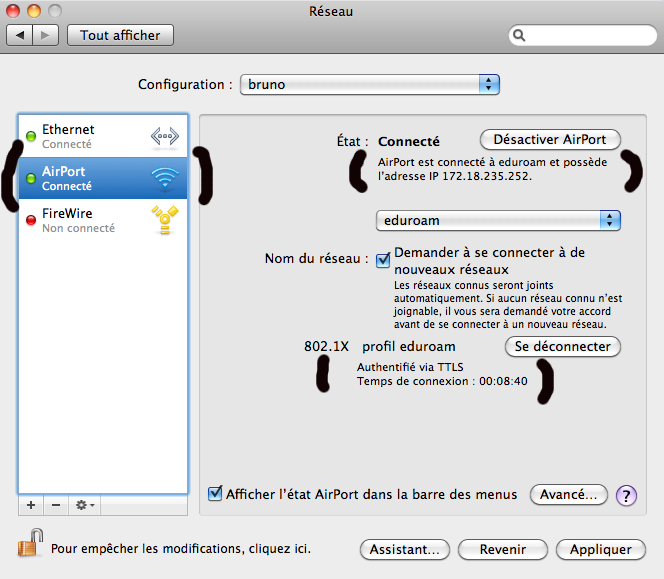Click the Désactiver AirPort button
Screen dimensions: 664x579
click(550, 139)
